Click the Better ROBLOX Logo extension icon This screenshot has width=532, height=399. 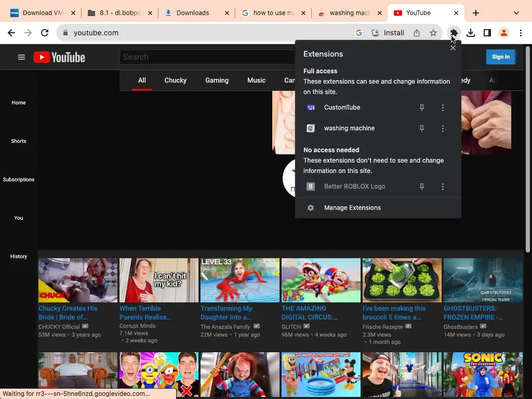[x=311, y=187]
